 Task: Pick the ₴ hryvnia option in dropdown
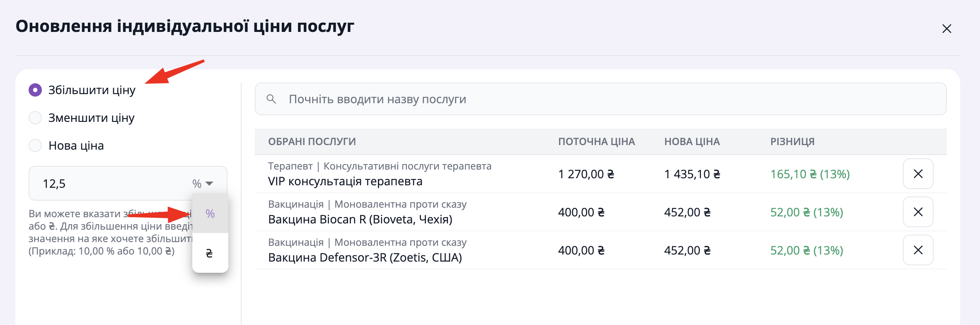[210, 253]
